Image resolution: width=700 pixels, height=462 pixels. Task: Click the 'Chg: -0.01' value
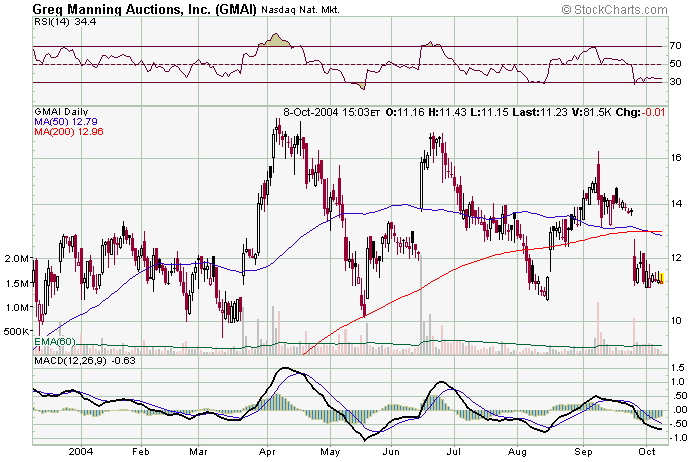pos(640,112)
